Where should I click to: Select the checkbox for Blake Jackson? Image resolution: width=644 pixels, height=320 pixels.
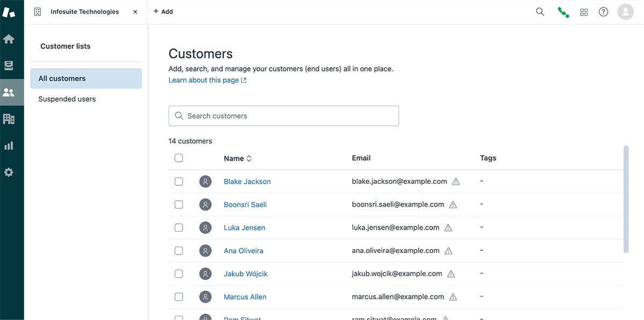[x=179, y=181]
